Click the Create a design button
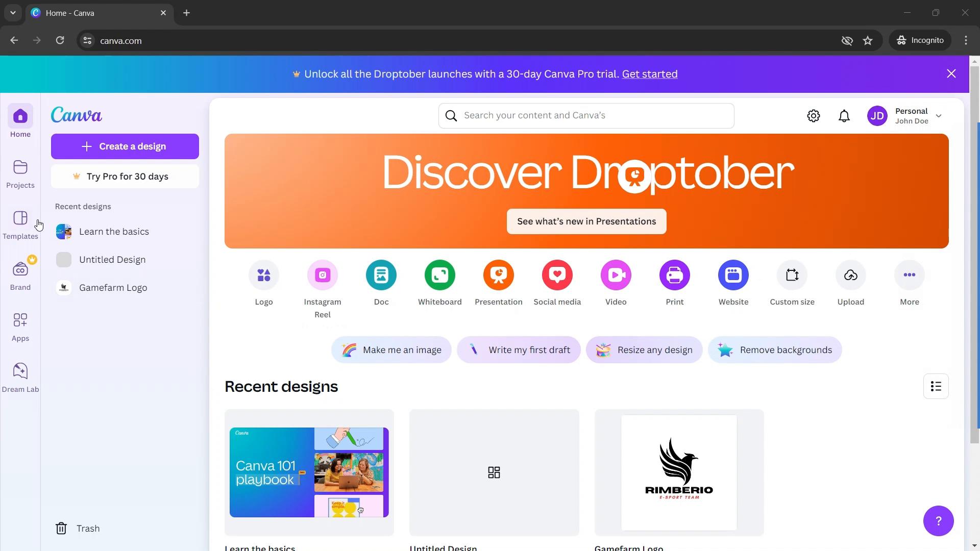The width and height of the screenshot is (980, 551). coord(125,146)
